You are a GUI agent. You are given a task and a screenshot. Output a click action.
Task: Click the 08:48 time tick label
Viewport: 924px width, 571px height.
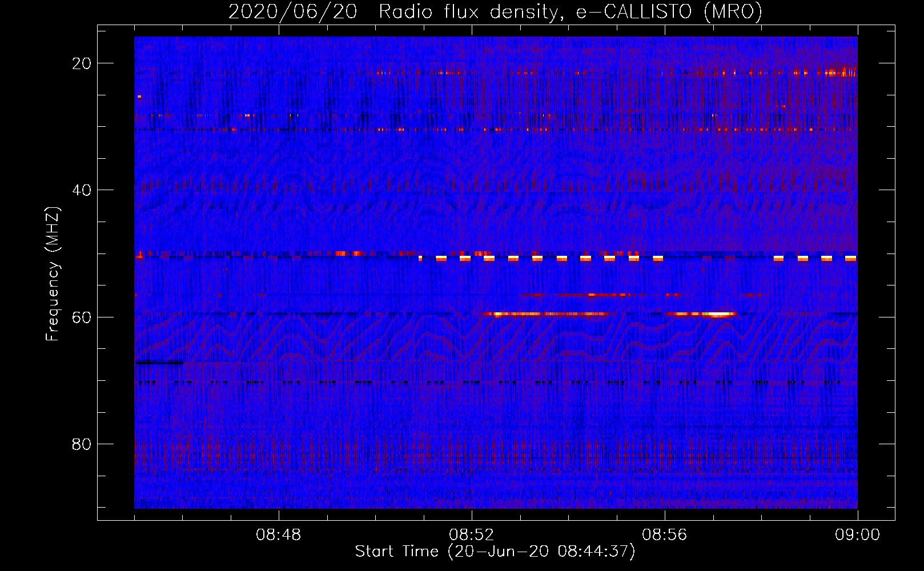[279, 535]
